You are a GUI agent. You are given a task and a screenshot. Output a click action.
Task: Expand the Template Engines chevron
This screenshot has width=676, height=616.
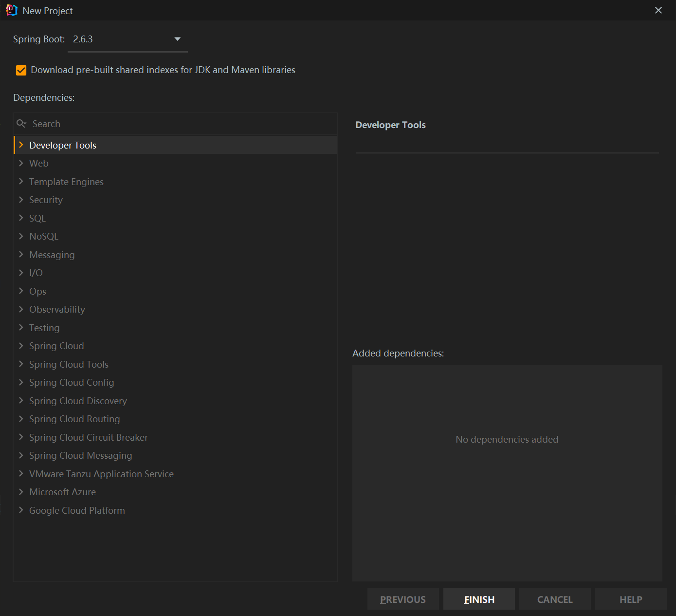click(x=21, y=182)
